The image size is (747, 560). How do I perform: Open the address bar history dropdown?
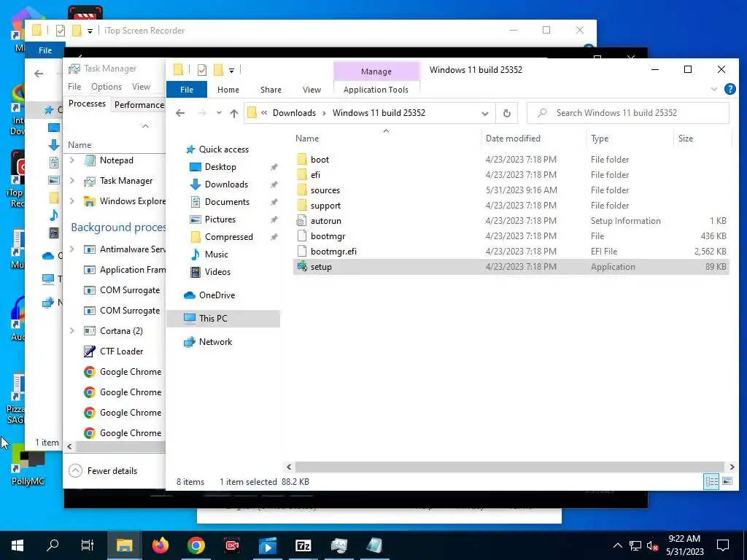tap(485, 113)
